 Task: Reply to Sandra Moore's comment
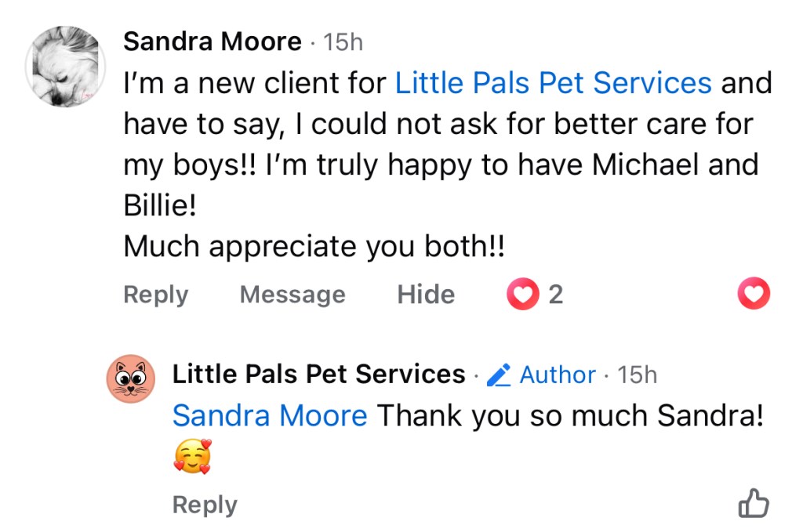pyautogui.click(x=156, y=295)
